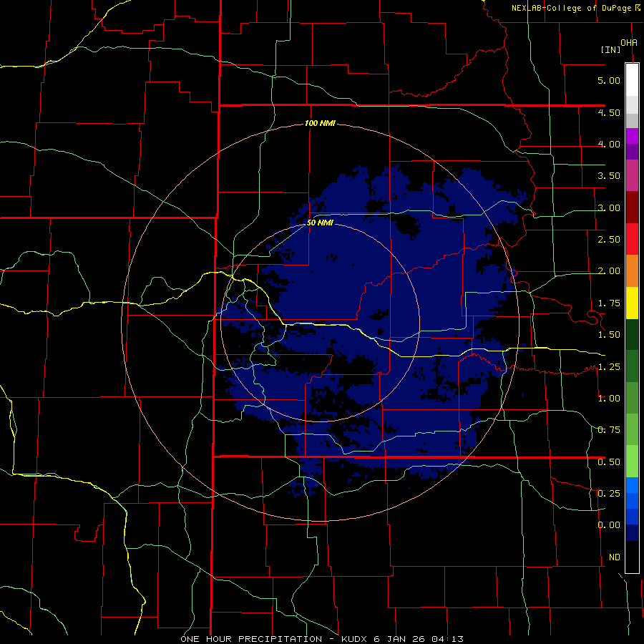Select the 50 NMI range ring label

(x=320, y=223)
